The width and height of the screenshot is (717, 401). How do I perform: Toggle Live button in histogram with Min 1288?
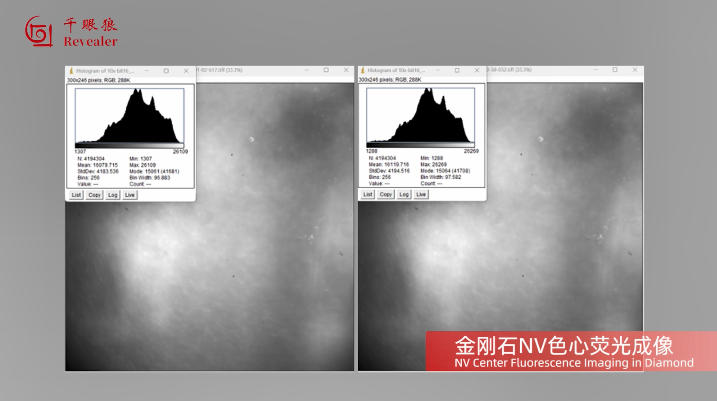point(421,194)
